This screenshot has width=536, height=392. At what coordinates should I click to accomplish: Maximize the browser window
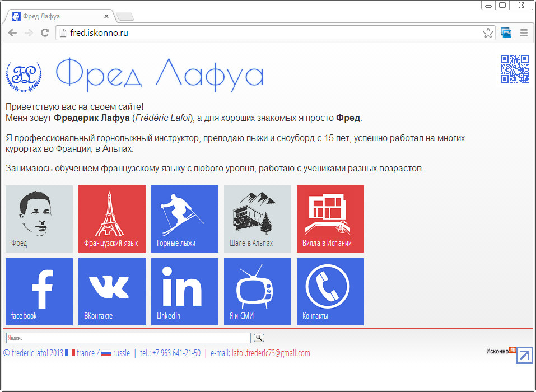(x=502, y=5)
